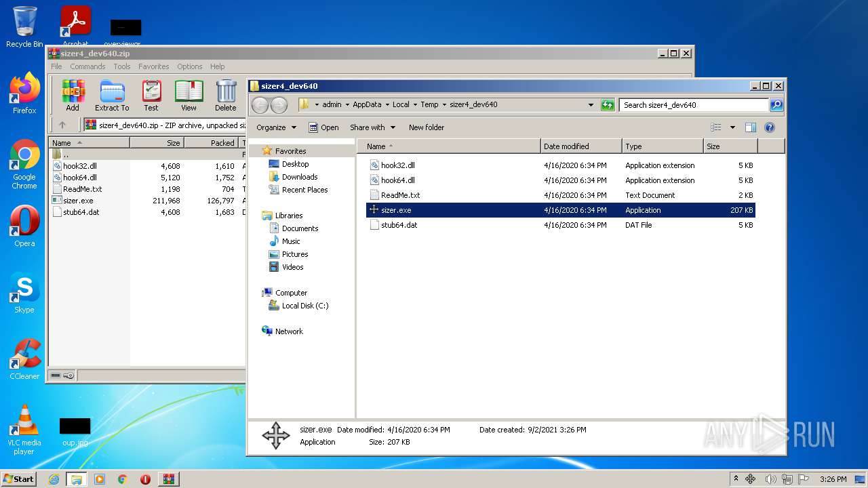Click AppData in breadcrumb path
The width and height of the screenshot is (868, 488).
pos(367,105)
